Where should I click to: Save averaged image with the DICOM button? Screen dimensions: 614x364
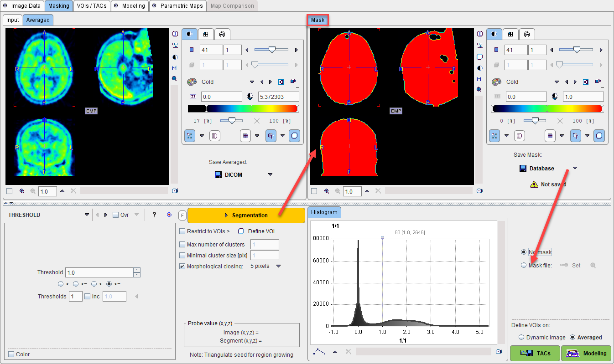pos(229,174)
